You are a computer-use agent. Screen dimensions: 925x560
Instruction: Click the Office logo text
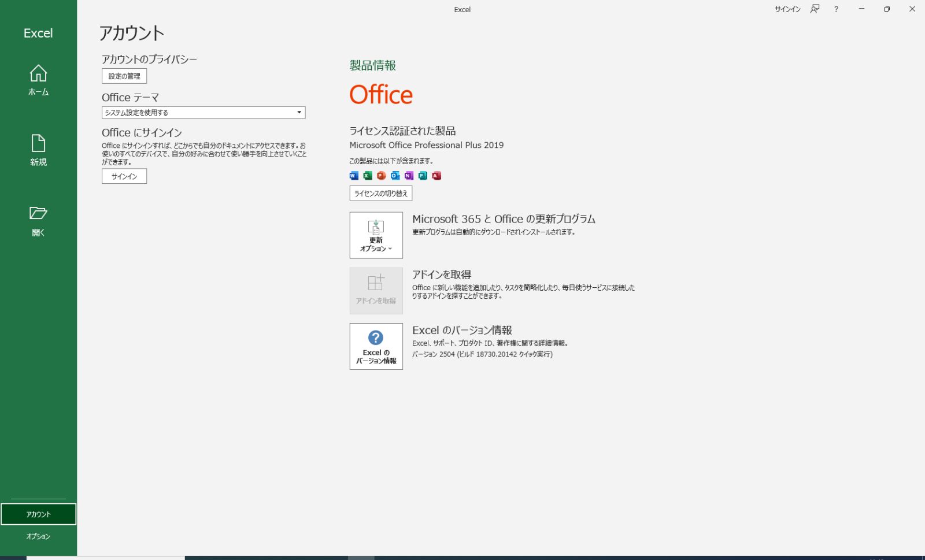(381, 95)
